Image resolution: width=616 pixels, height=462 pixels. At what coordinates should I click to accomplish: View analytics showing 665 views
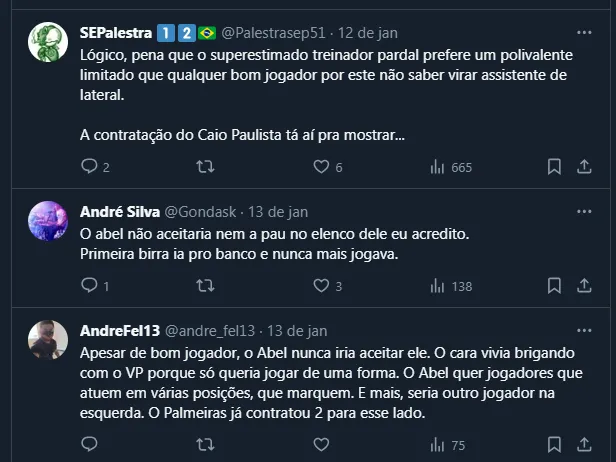tap(438, 167)
